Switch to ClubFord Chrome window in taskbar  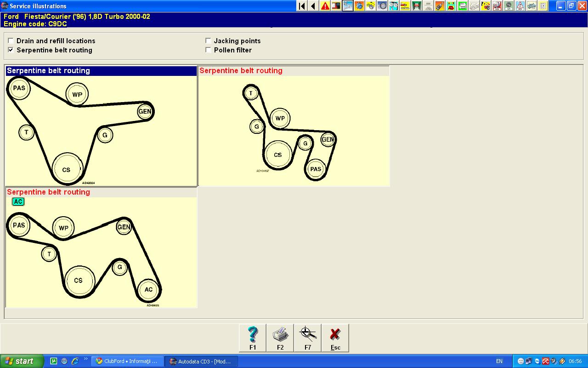point(127,361)
